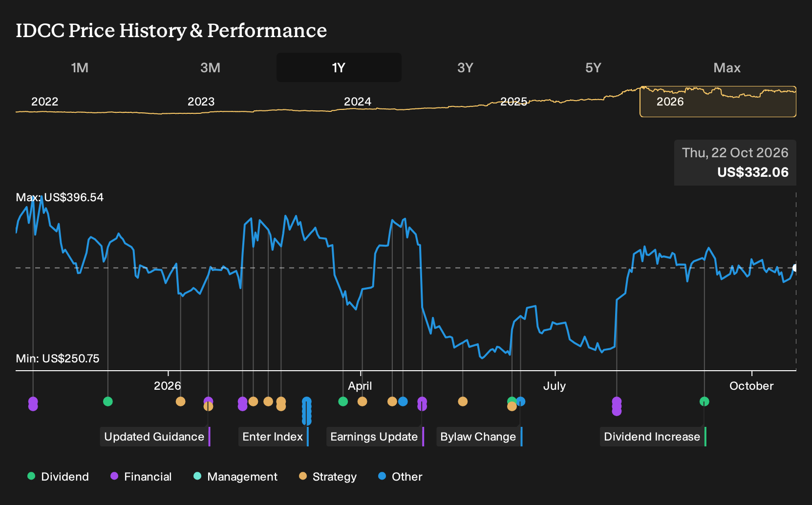Click the IDCC Price History & Performance heading
The image size is (812, 505).
[171, 30]
